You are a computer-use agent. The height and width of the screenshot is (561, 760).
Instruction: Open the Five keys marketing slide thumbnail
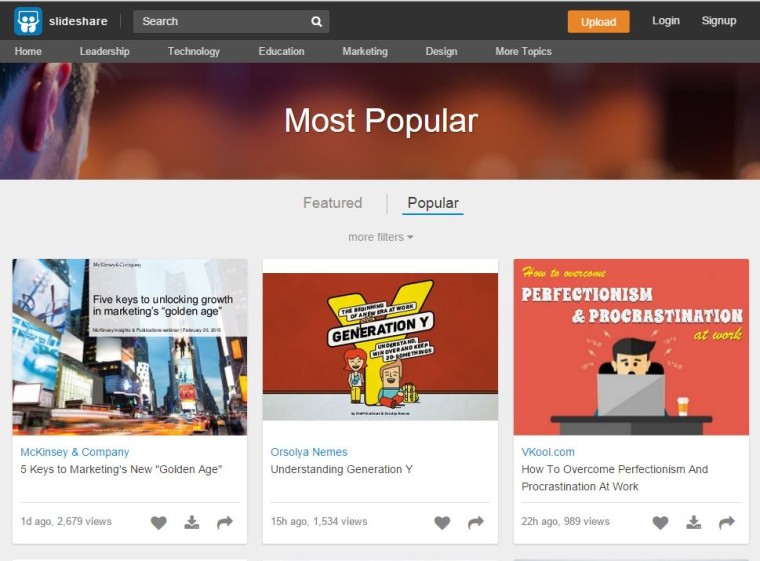click(130, 347)
